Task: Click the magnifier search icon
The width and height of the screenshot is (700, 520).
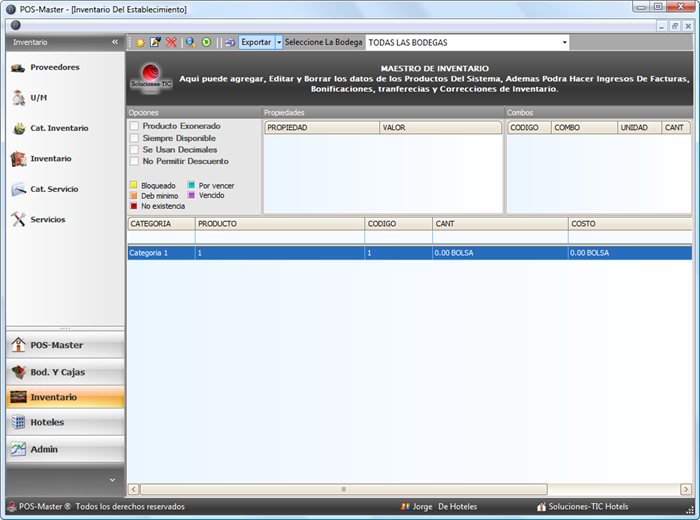Action: 191,42
